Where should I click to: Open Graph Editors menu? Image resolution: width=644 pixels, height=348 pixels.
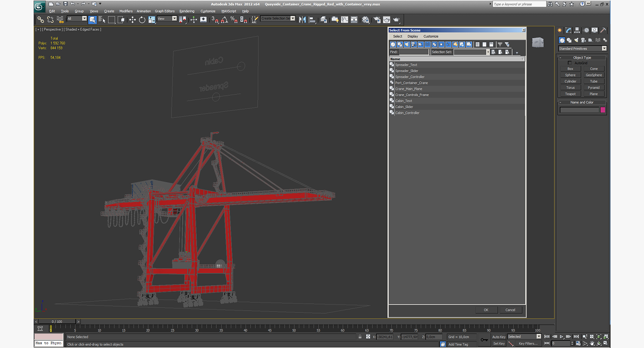(x=164, y=11)
